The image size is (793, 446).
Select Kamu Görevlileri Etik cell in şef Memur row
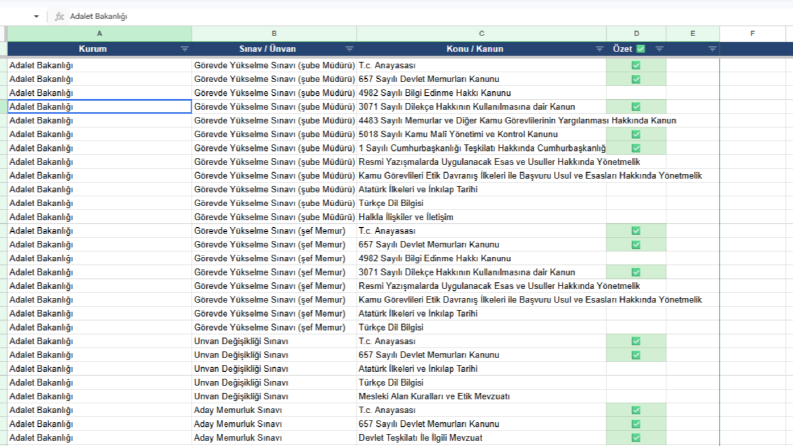pyautogui.click(x=481, y=300)
